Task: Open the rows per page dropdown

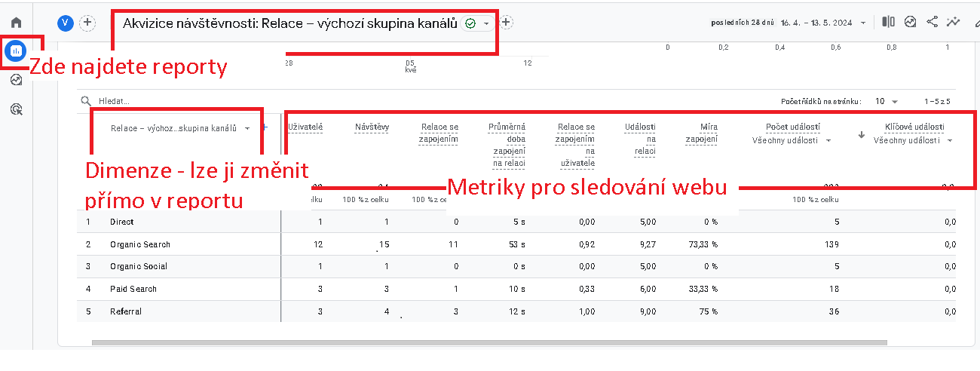Action: [x=887, y=100]
